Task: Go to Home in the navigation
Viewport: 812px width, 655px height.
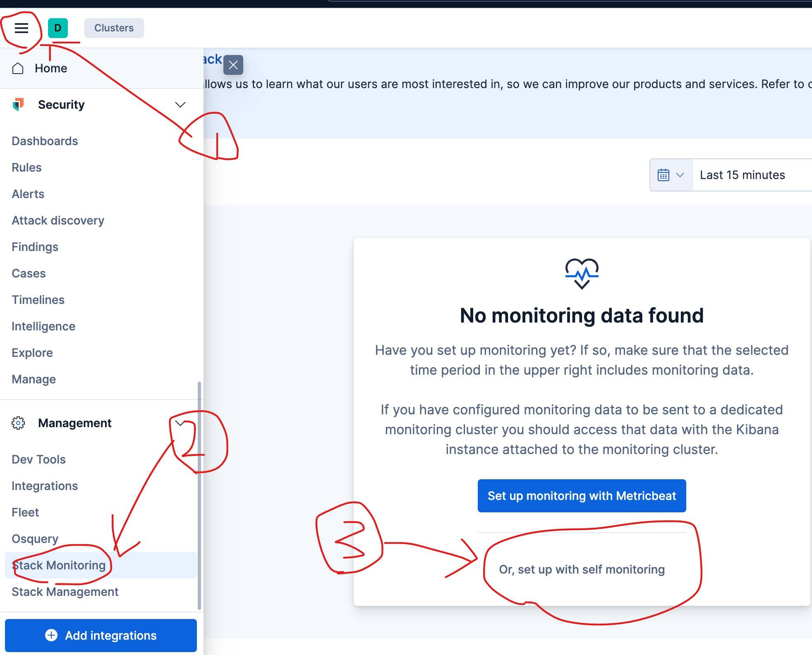Action: coord(51,68)
